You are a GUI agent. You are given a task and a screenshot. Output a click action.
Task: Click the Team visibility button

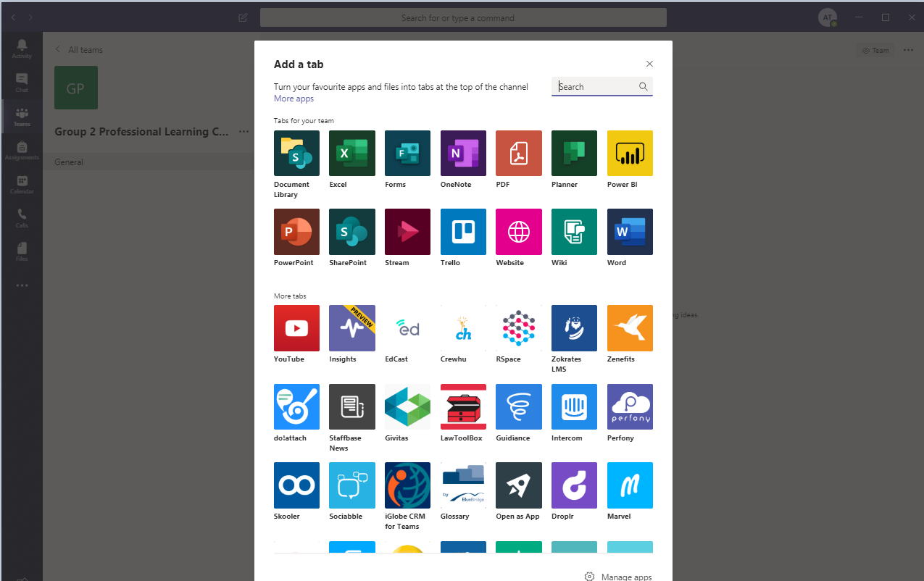pos(875,51)
